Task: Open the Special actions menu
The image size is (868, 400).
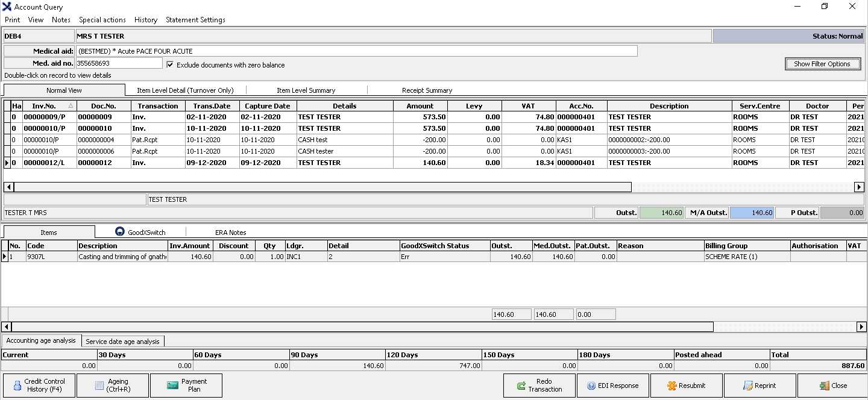Action: pyautogui.click(x=102, y=20)
